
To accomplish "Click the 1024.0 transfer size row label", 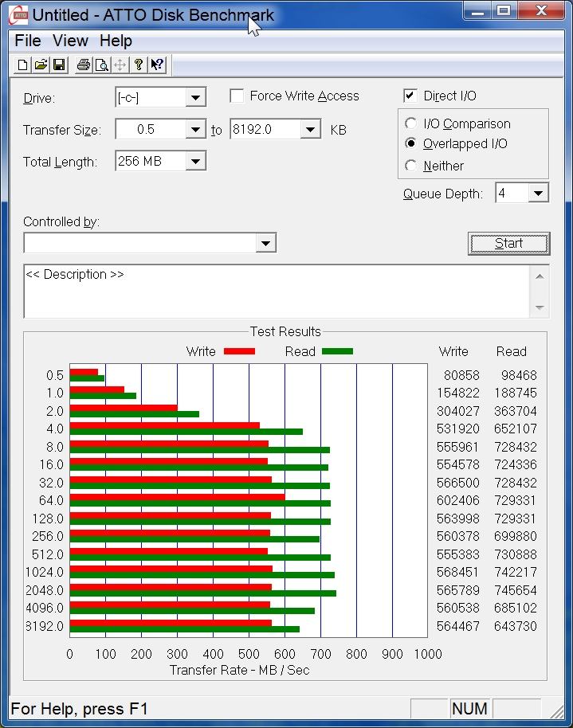I will [44, 572].
